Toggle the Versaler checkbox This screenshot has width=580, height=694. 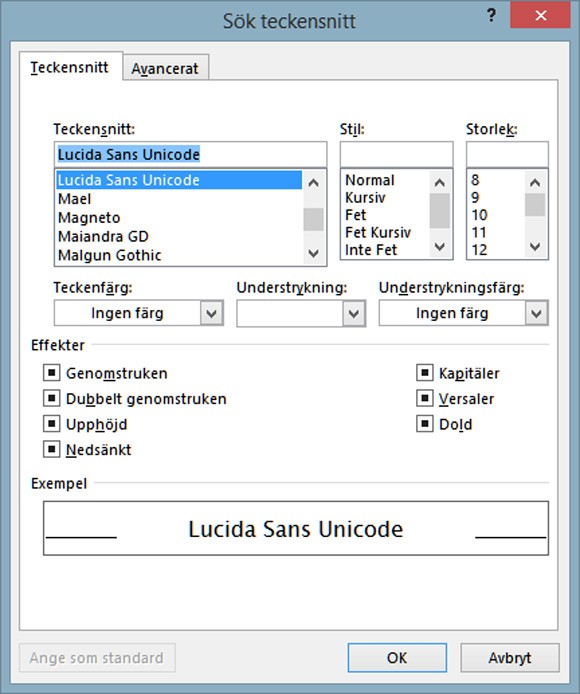(x=425, y=398)
